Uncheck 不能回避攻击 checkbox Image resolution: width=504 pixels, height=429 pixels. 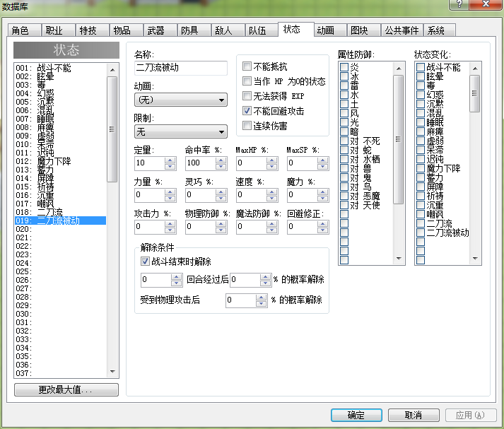[247, 111]
